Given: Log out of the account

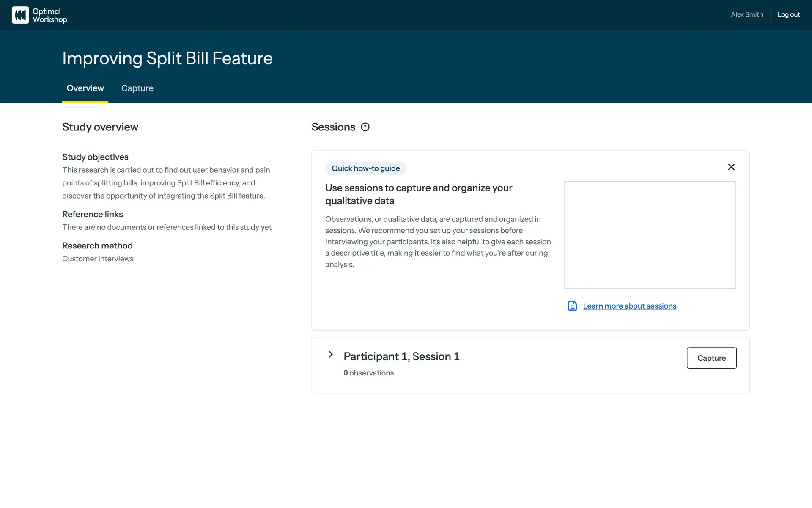Looking at the screenshot, I should point(789,15).
